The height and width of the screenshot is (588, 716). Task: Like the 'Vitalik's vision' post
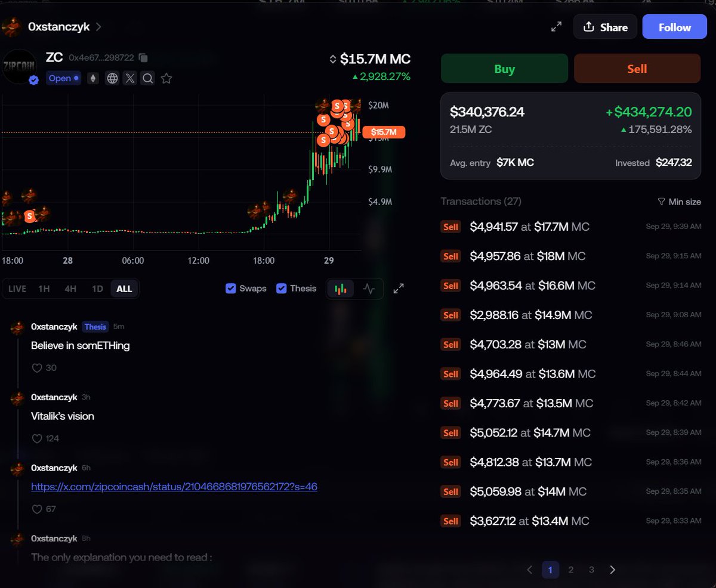[x=36, y=438]
